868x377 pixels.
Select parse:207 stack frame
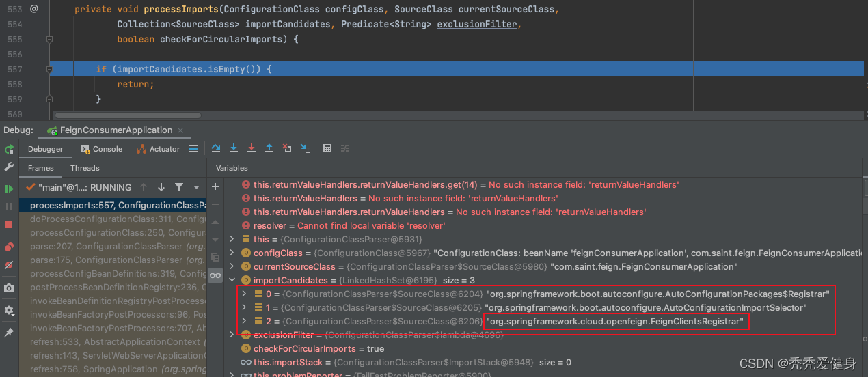tap(113, 246)
